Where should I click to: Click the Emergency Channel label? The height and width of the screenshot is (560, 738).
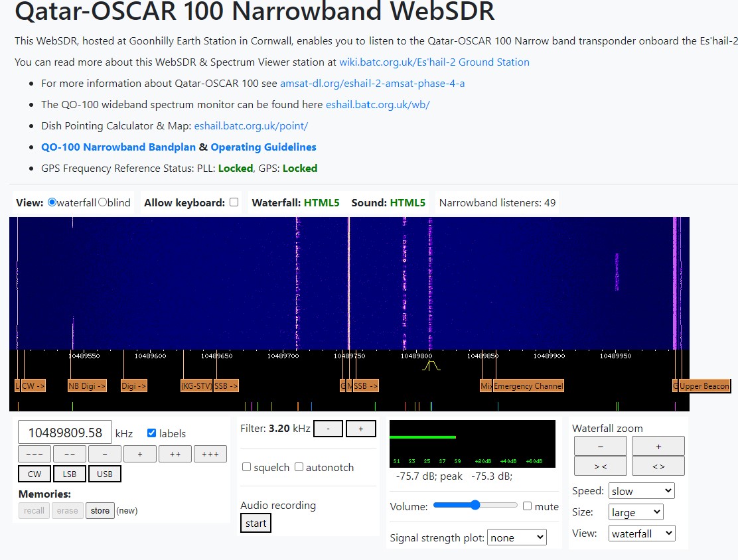click(528, 386)
